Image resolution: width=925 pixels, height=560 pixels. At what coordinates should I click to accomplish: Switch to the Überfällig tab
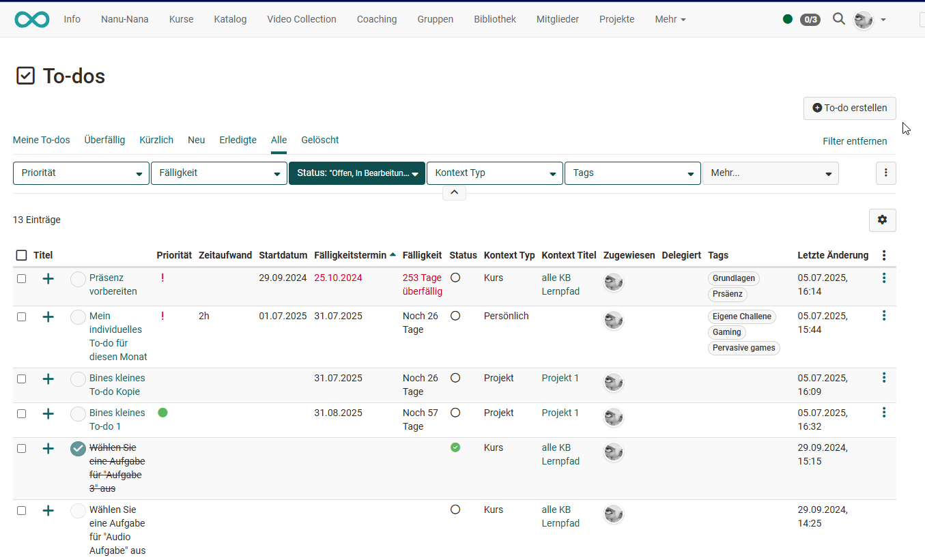tap(104, 140)
